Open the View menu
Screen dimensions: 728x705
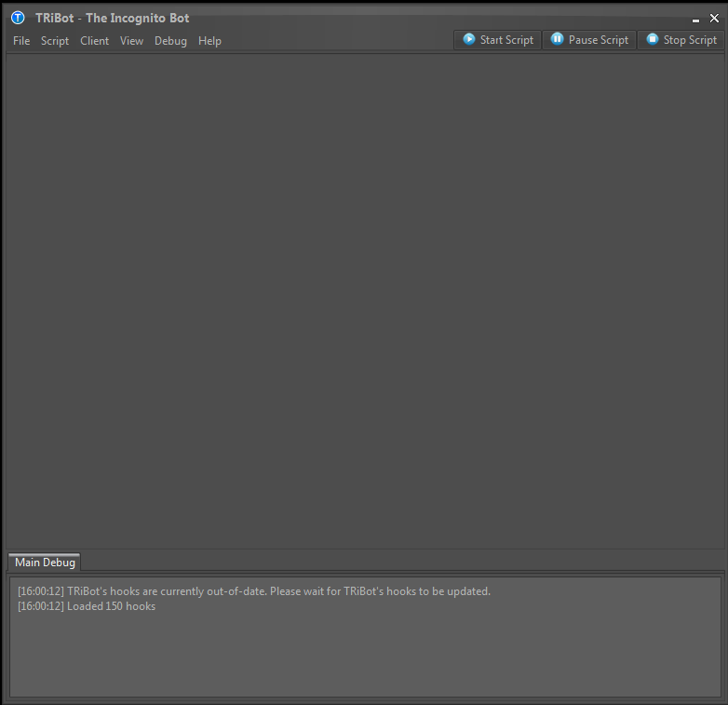(x=131, y=41)
